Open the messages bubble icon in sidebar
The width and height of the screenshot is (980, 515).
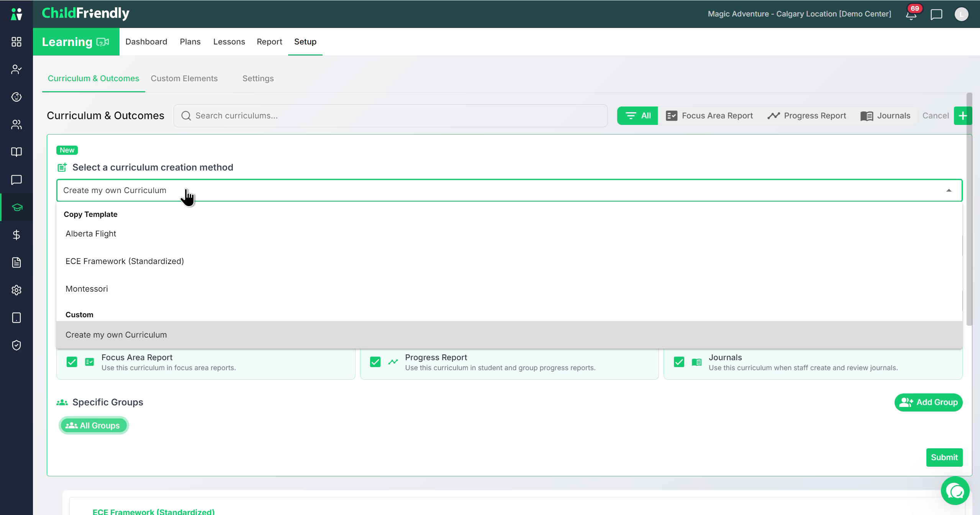[x=16, y=180]
